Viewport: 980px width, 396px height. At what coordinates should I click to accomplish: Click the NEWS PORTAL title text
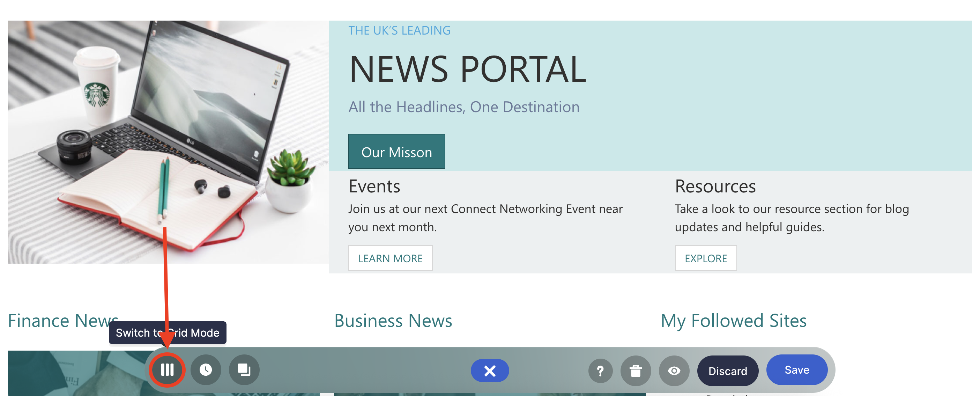click(467, 69)
